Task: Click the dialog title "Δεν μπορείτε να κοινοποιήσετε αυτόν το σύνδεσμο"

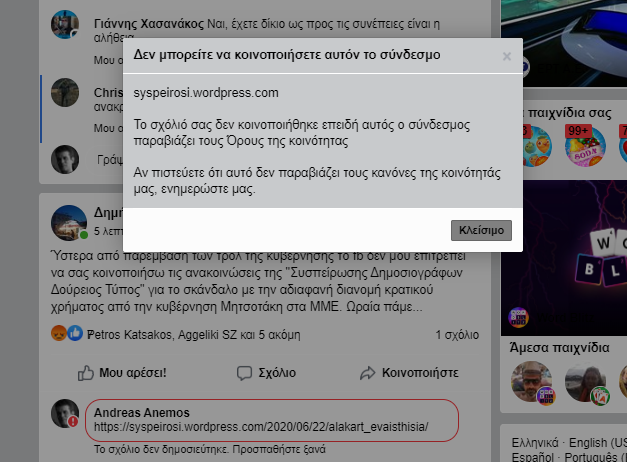Action: 287,54
